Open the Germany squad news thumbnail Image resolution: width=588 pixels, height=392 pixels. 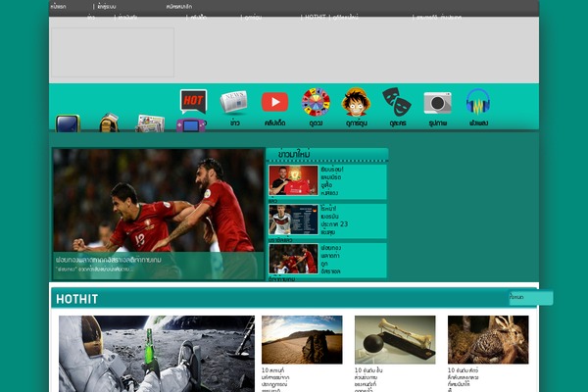(293, 220)
